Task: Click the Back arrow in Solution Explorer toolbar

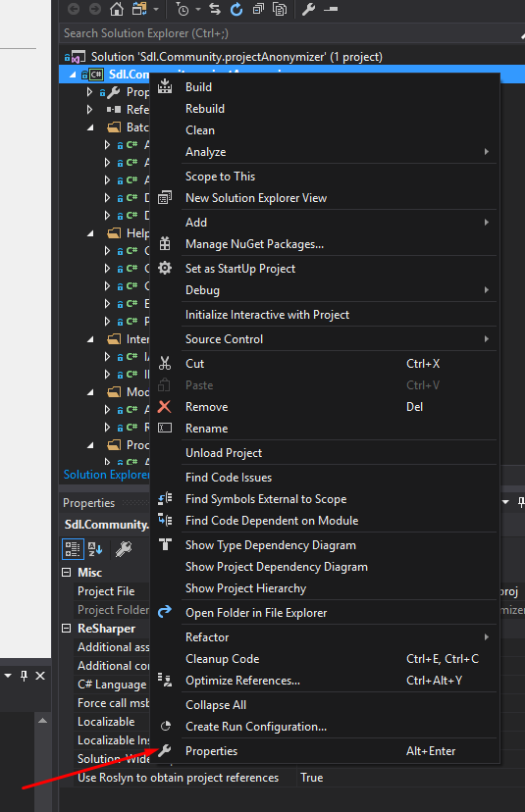Action: tap(74, 9)
